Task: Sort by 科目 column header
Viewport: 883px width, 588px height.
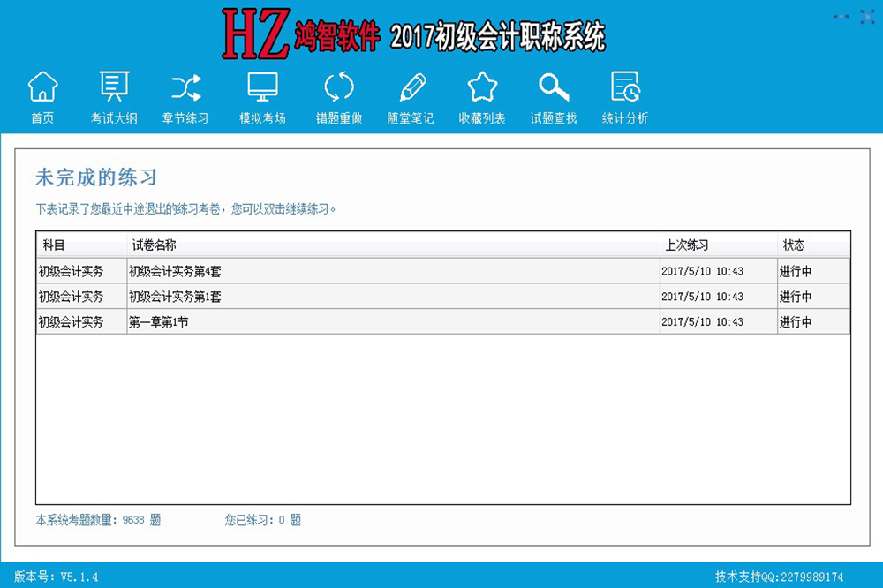Action: click(55, 245)
